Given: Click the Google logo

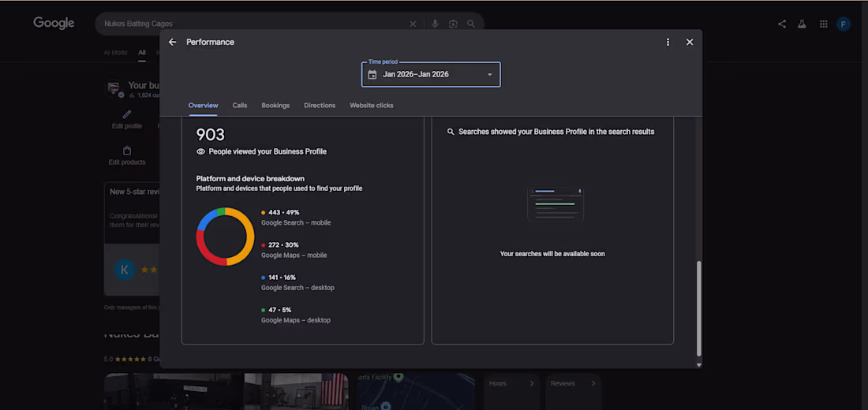Looking at the screenshot, I should 54,23.
